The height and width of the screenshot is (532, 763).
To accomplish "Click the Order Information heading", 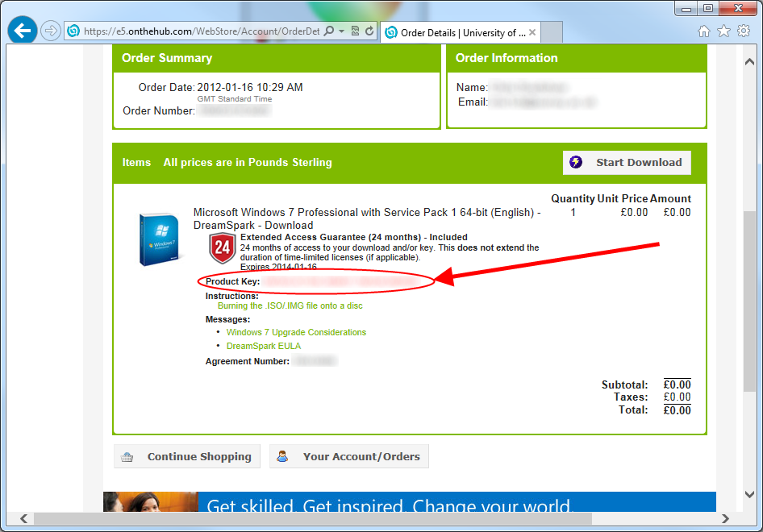I will click(x=507, y=58).
